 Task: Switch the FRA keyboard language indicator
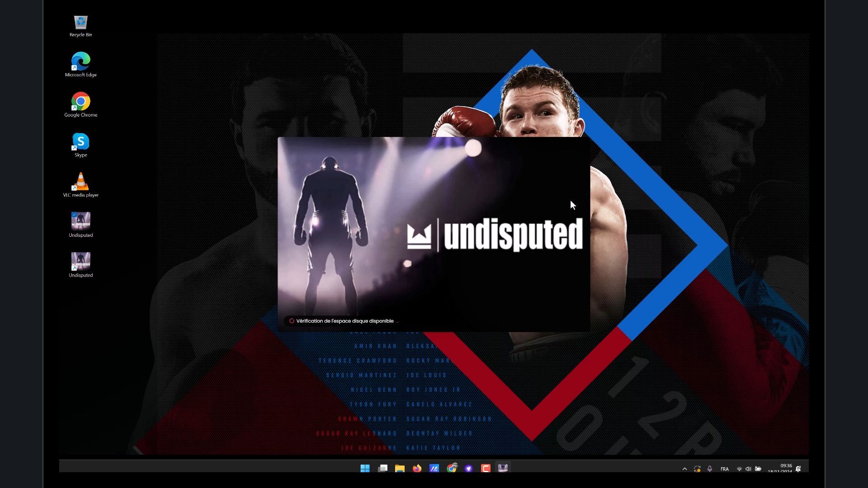click(x=725, y=469)
